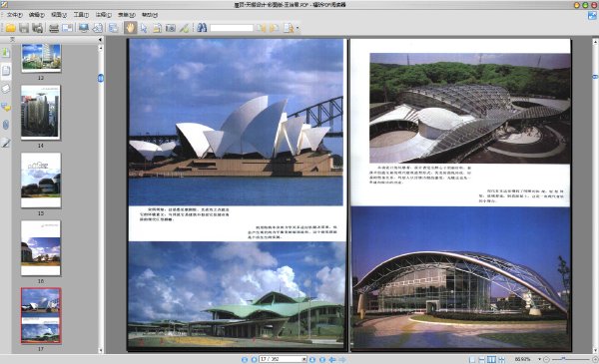Go to the first page button
This screenshot has width=599, height=364.
tap(245, 359)
